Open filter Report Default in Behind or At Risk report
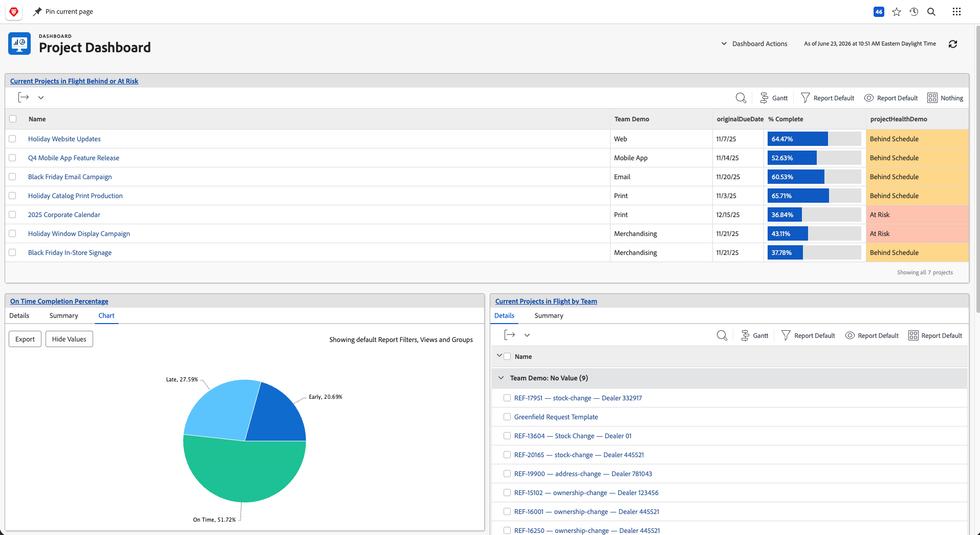 point(827,98)
